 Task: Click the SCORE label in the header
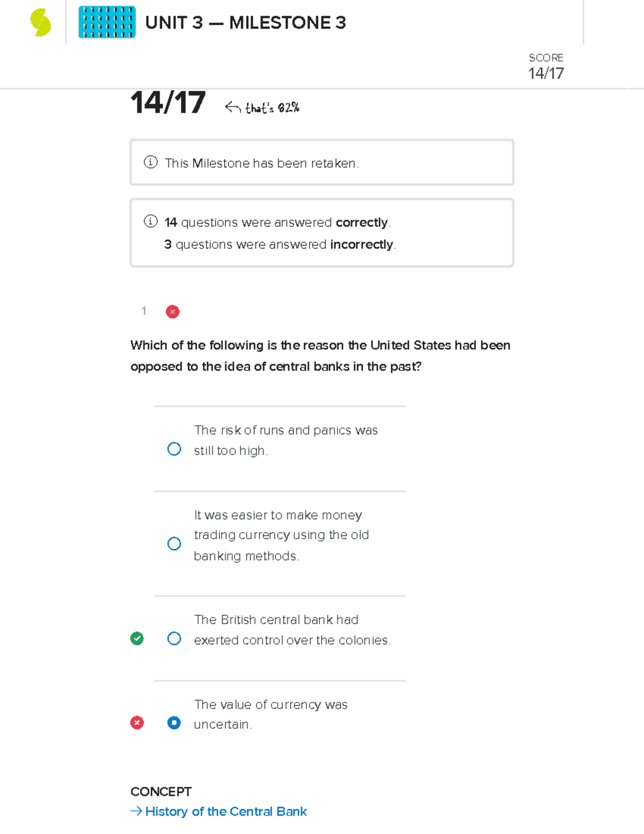pos(545,57)
